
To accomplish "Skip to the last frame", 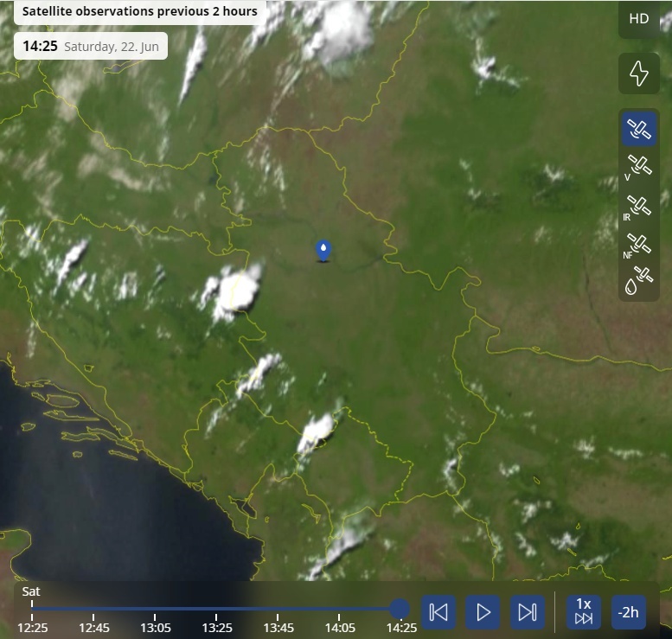I will (527, 612).
